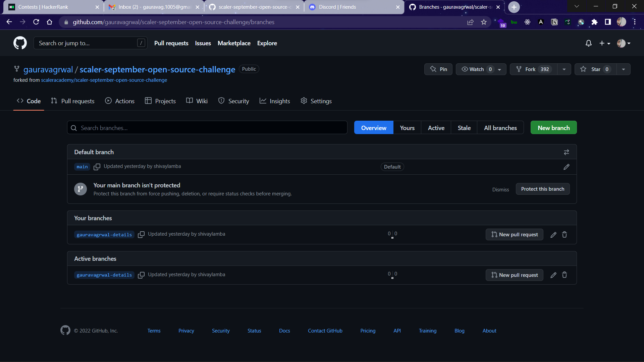Screen dimensions: 644x362
Task: Delete the gauravagrwal-details active branch
Action: 564,275
